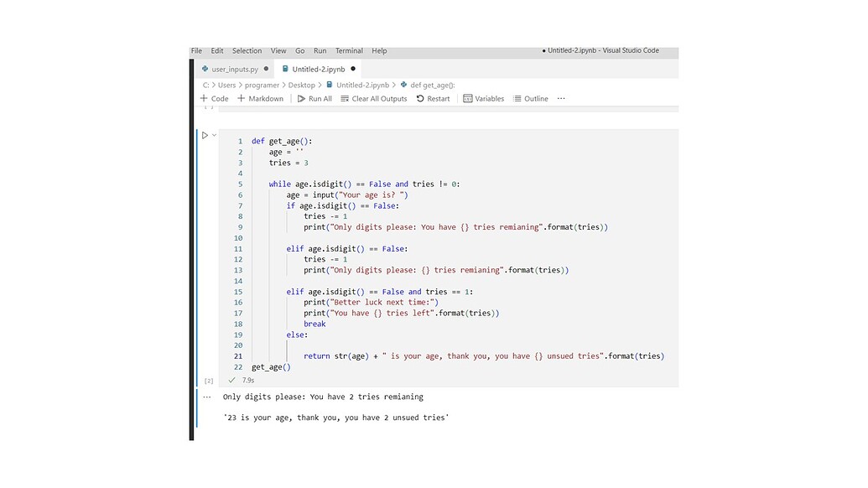Screen dimensions: 868x488
Task: Place cursor on 'tries = 3' line
Action: pos(288,163)
